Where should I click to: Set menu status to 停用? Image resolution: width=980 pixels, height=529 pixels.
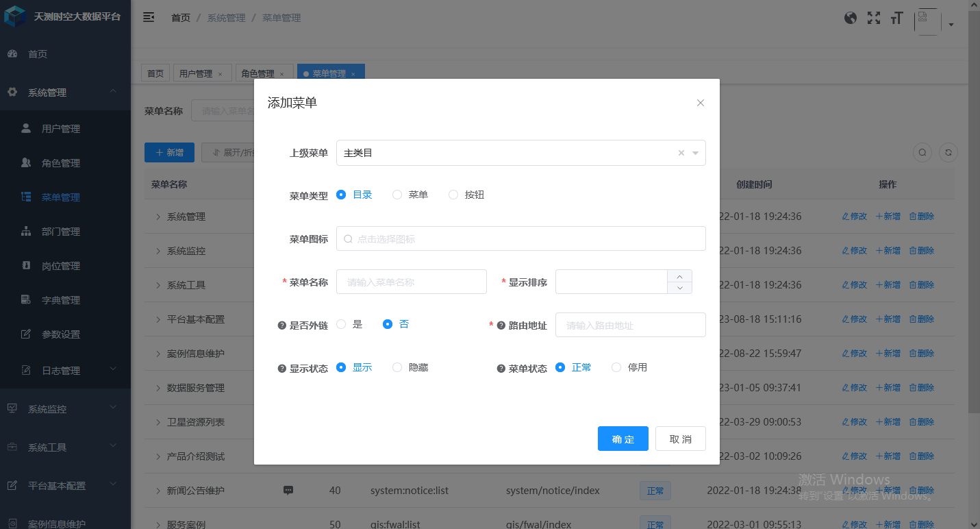616,367
